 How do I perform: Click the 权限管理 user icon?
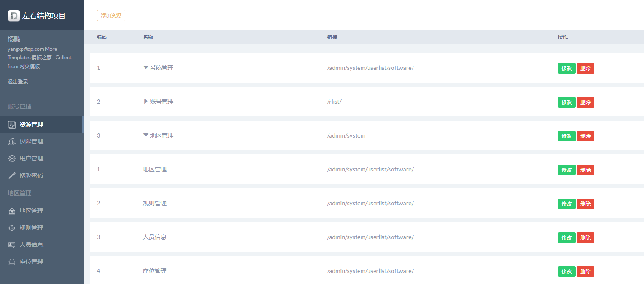12,141
